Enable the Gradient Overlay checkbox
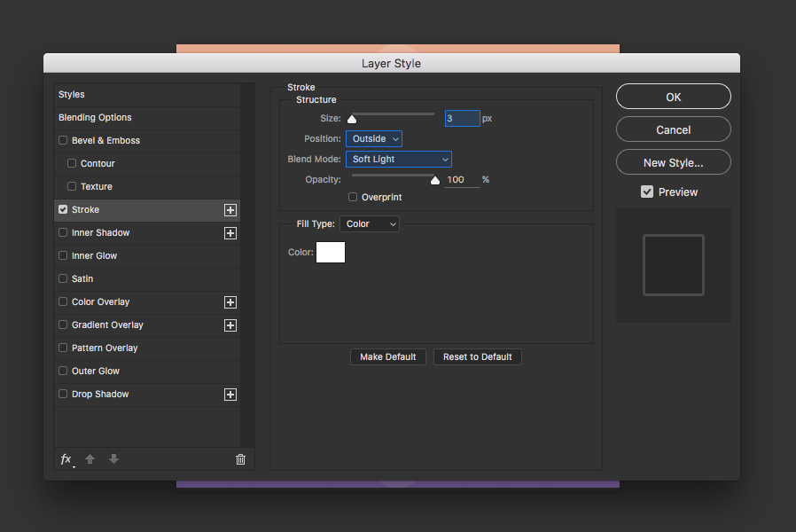Image resolution: width=796 pixels, height=532 pixels. (x=63, y=325)
